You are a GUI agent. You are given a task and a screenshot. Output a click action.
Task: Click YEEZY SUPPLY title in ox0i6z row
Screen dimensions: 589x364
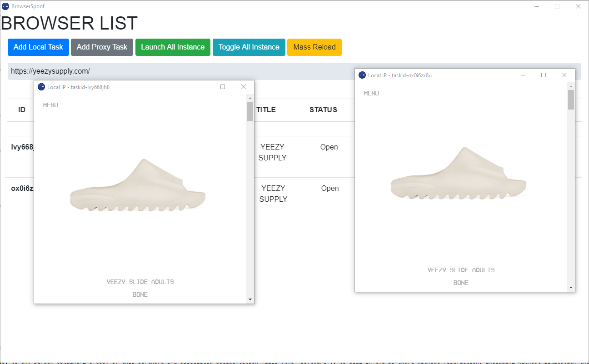pos(273,194)
